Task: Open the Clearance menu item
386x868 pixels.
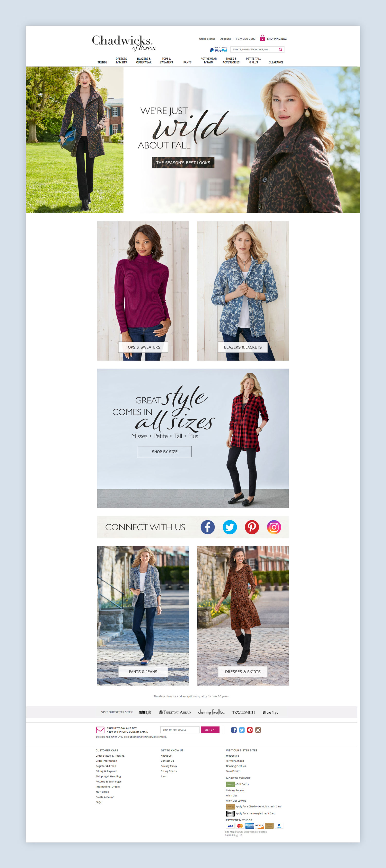Action: (276, 62)
